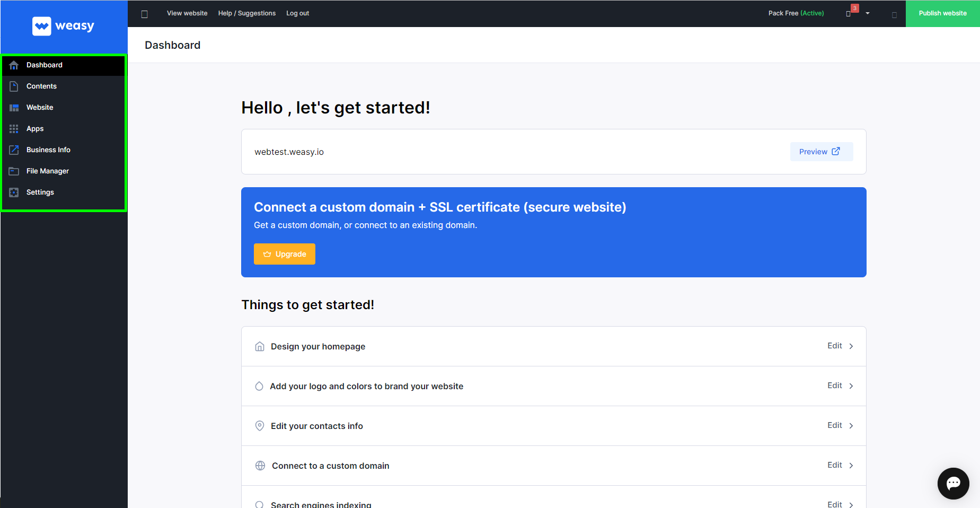Expand the Design your homepage chevron
This screenshot has height=508, width=980.
pos(851,346)
